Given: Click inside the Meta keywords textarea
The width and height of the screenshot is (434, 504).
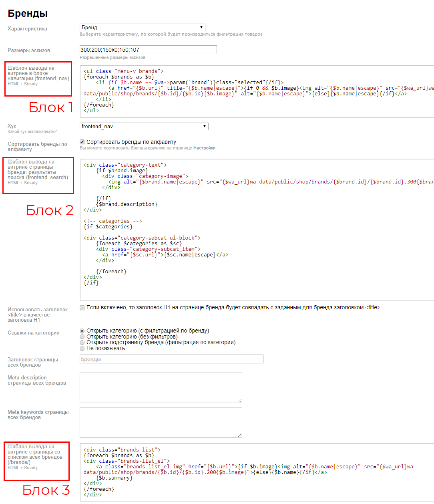Looking at the screenshot, I should [x=161, y=422].
